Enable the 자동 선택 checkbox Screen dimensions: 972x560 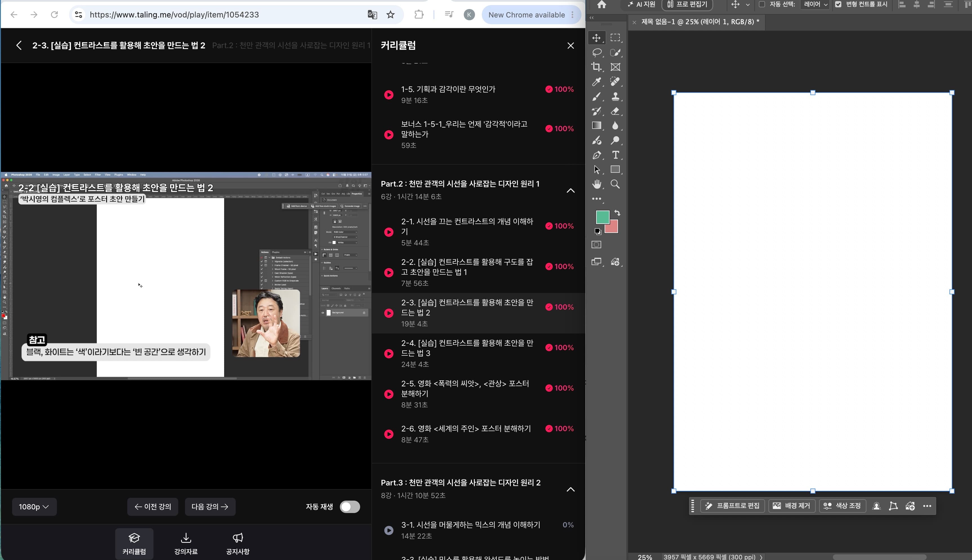pyautogui.click(x=761, y=4)
